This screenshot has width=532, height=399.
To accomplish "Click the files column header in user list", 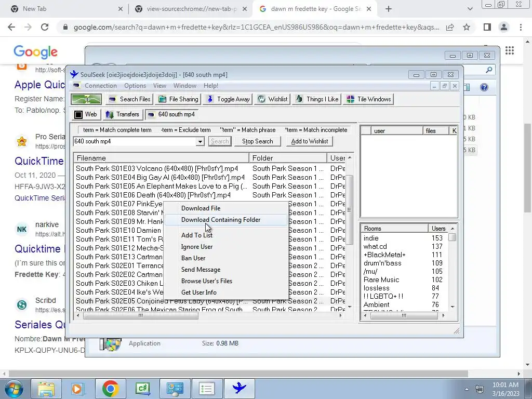I will coord(436,130).
